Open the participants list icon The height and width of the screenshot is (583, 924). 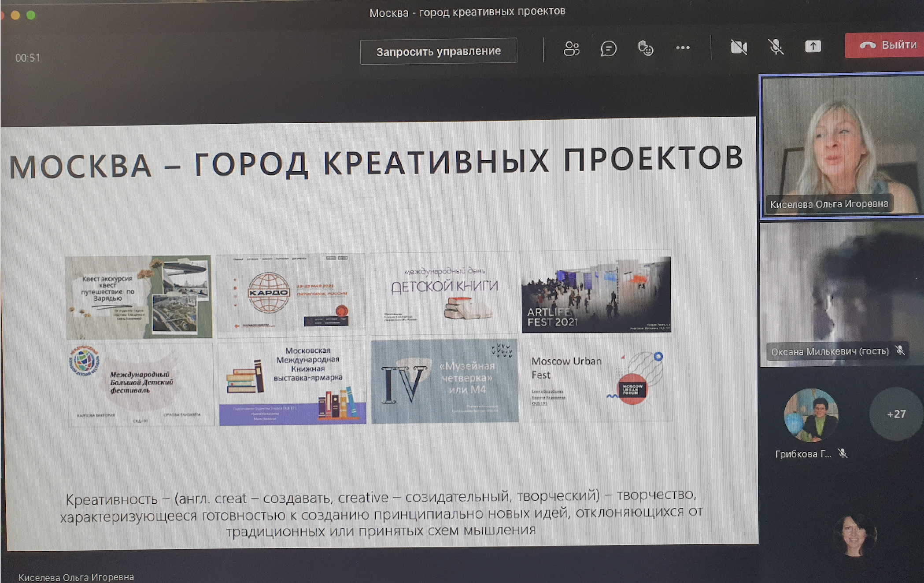pos(571,48)
